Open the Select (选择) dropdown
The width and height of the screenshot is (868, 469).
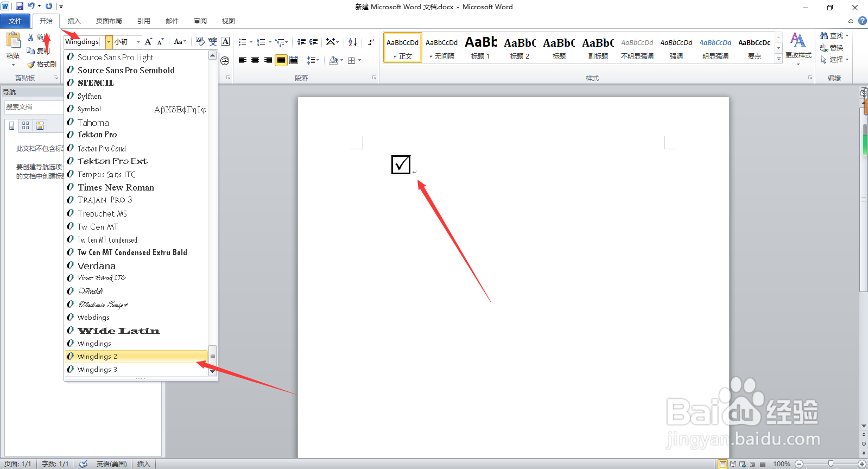(835, 60)
